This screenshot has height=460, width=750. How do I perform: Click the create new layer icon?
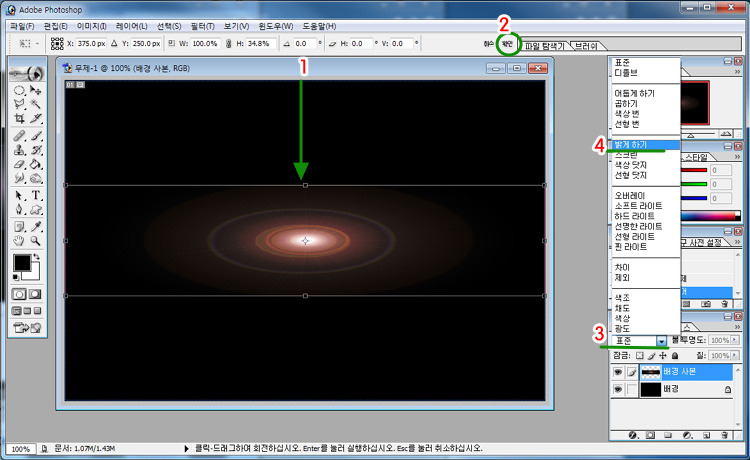click(x=708, y=436)
